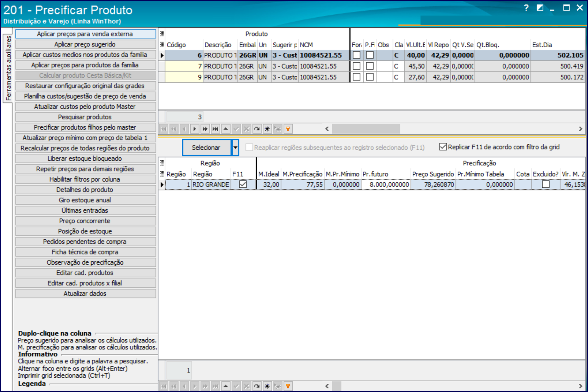Open grid options icon beside Produto band header

tap(162, 33)
